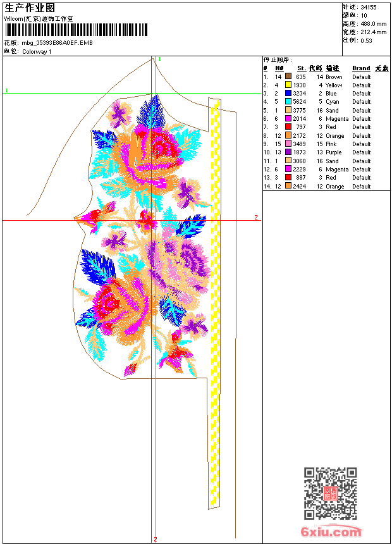Click stitch count 1930 in the table

click(300, 85)
